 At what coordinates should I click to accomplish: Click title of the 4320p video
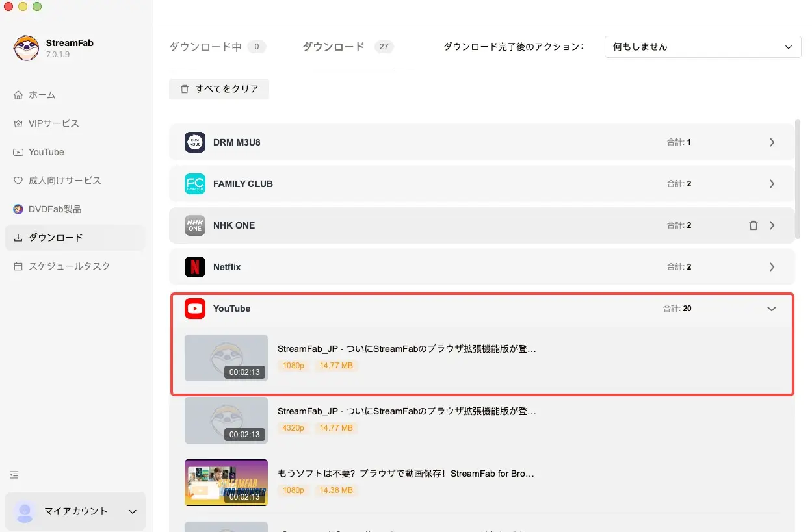tap(407, 411)
